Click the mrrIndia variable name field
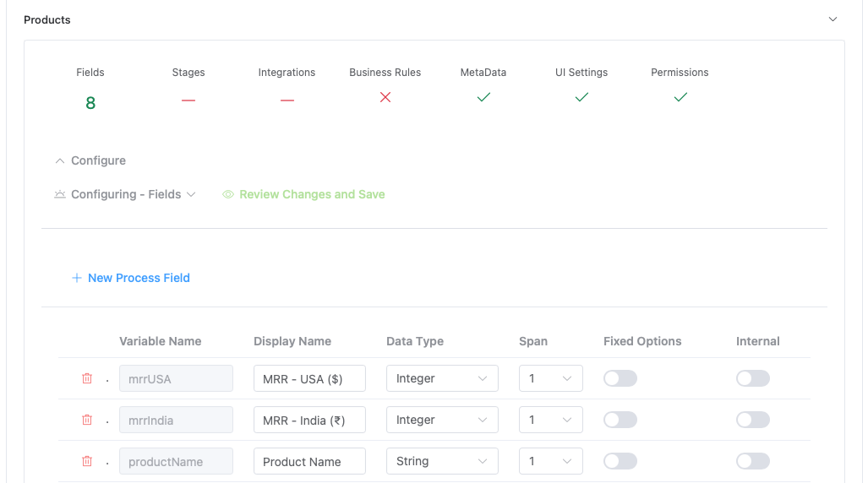This screenshot has width=868, height=483. 176,420
